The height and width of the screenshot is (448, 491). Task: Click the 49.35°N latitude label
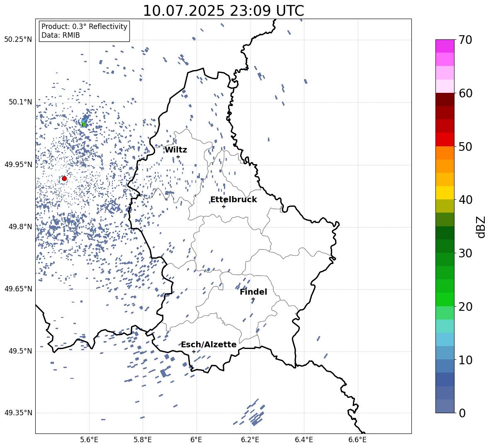click(18, 413)
